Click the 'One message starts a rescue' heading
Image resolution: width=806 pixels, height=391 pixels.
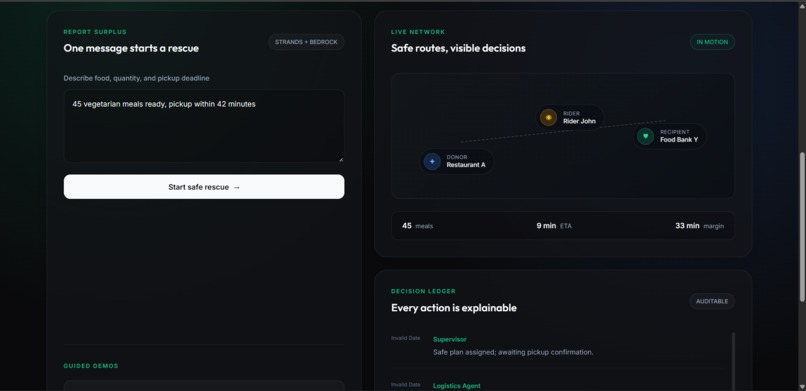click(x=131, y=48)
